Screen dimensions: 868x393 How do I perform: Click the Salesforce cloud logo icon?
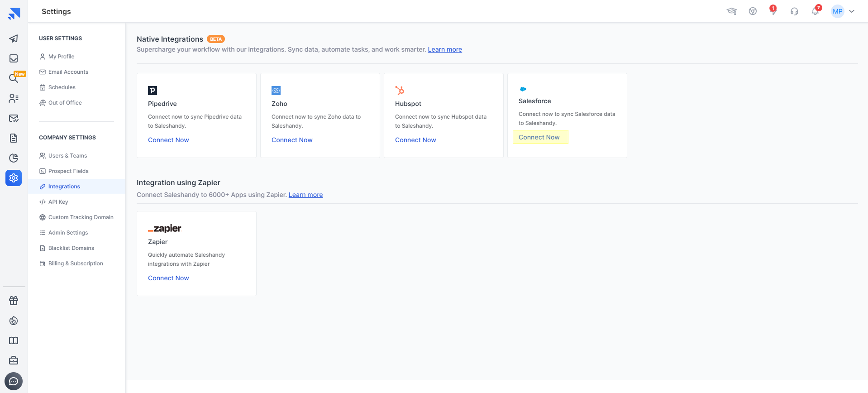tap(523, 89)
